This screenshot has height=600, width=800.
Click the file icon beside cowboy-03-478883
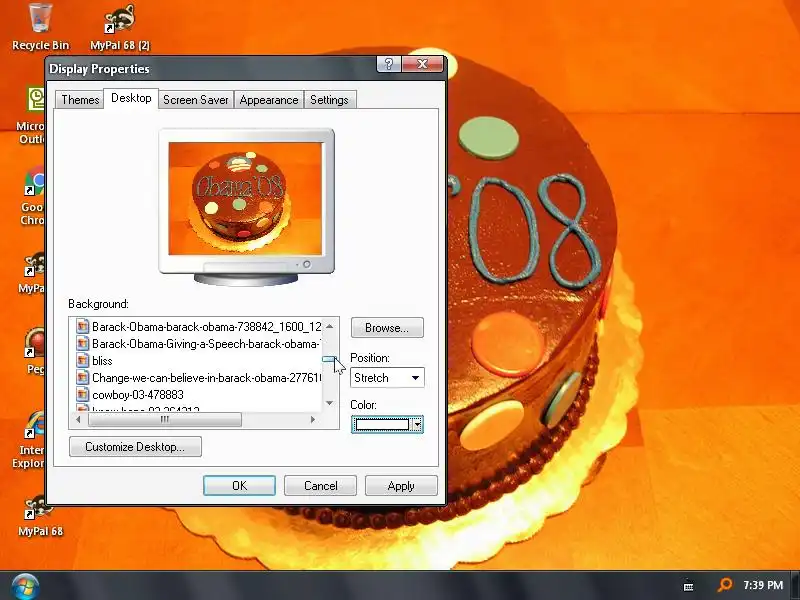point(83,394)
